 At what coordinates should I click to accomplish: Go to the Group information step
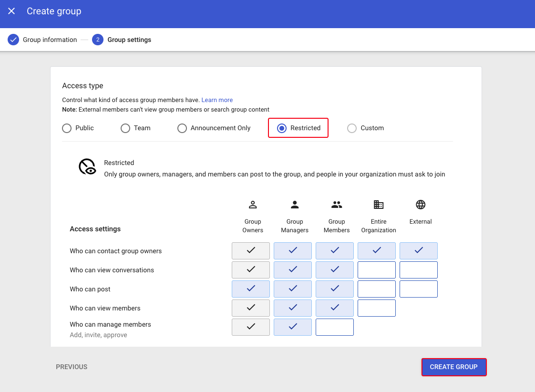coord(50,40)
